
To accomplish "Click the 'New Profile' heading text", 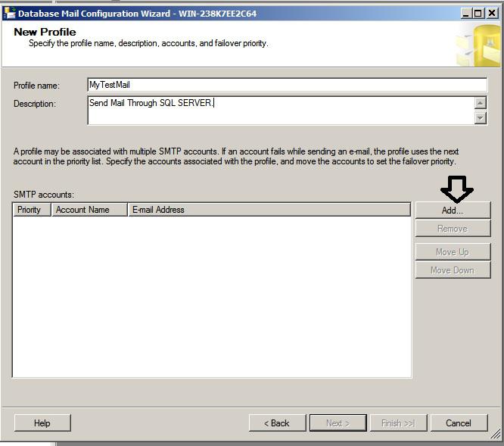I will tap(45, 32).
